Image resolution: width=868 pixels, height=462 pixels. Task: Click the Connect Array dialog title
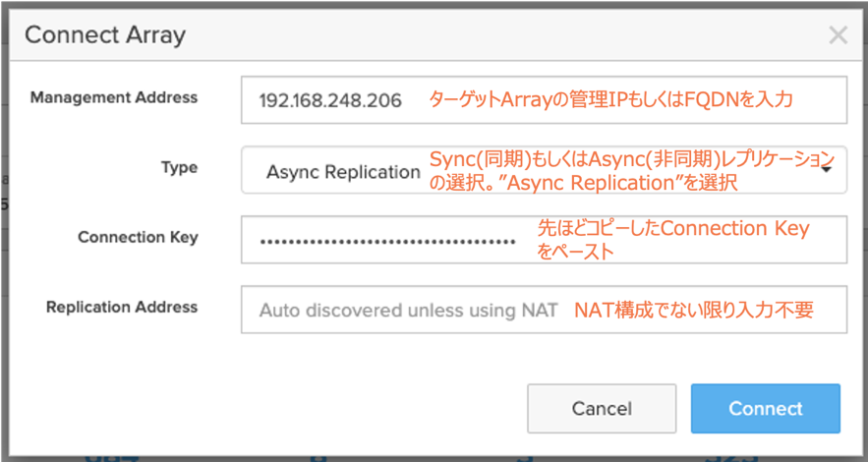[x=105, y=36]
